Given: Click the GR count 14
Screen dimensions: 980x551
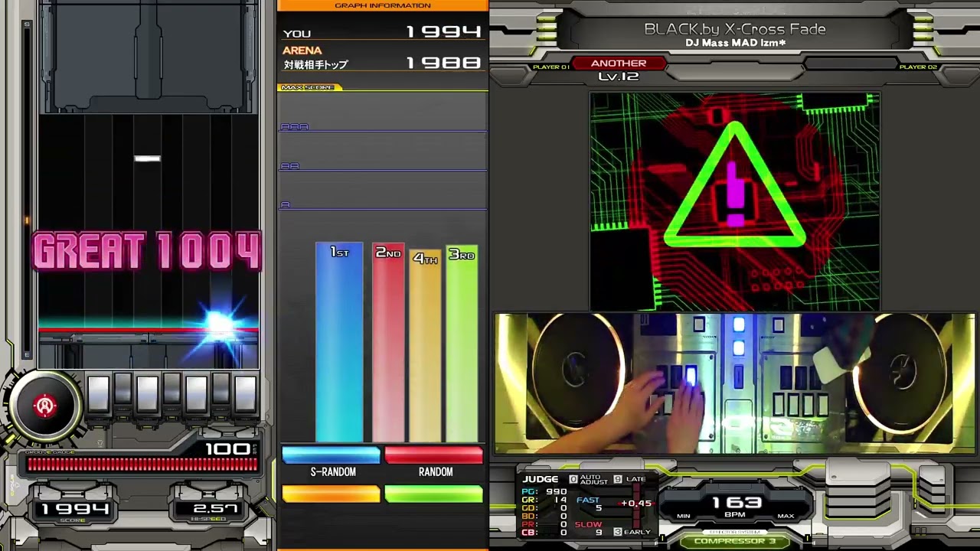Looking at the screenshot, I should pos(560,500).
